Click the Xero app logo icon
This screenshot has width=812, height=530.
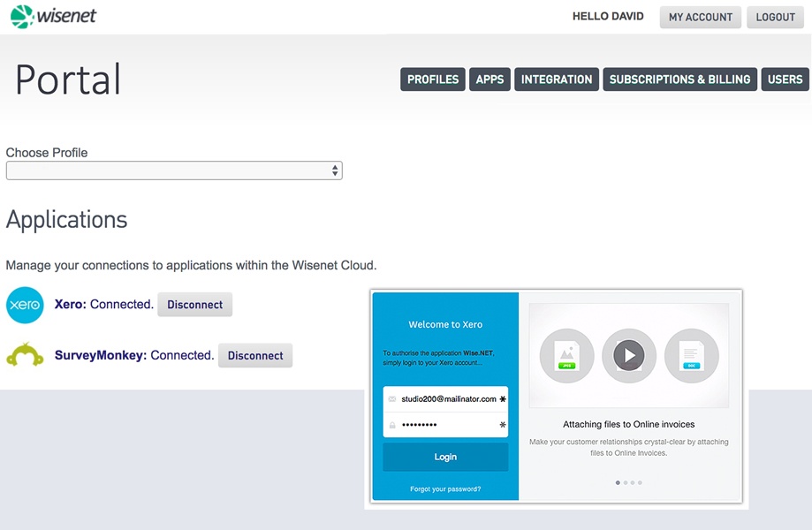[25, 305]
